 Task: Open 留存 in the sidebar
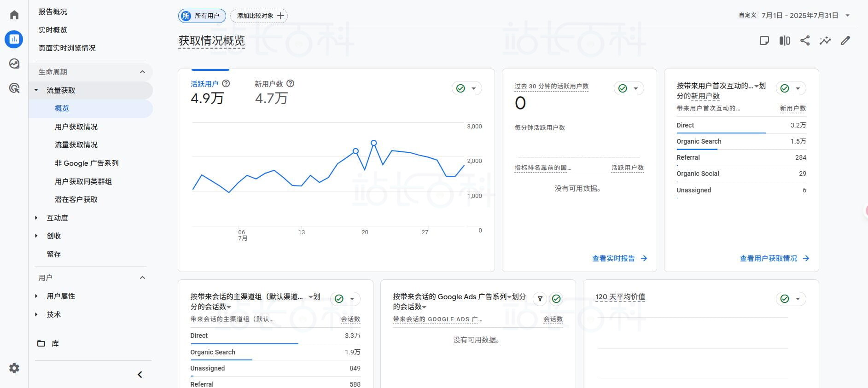(54, 254)
